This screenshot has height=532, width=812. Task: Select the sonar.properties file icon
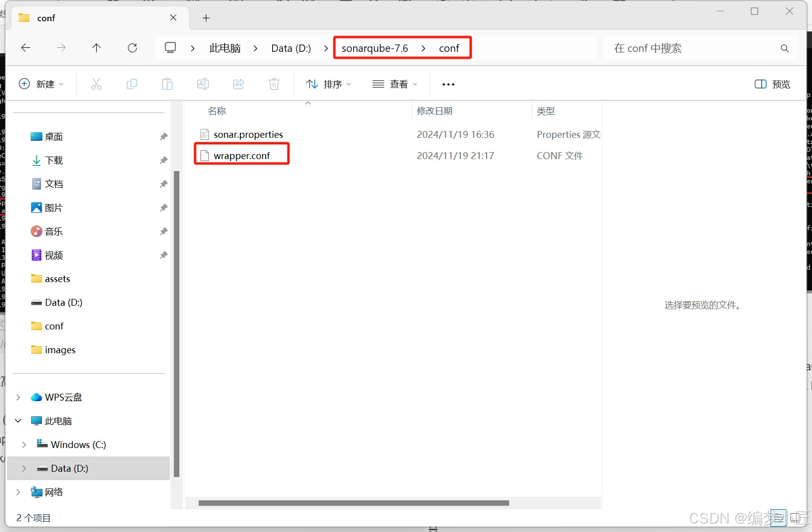coord(204,134)
